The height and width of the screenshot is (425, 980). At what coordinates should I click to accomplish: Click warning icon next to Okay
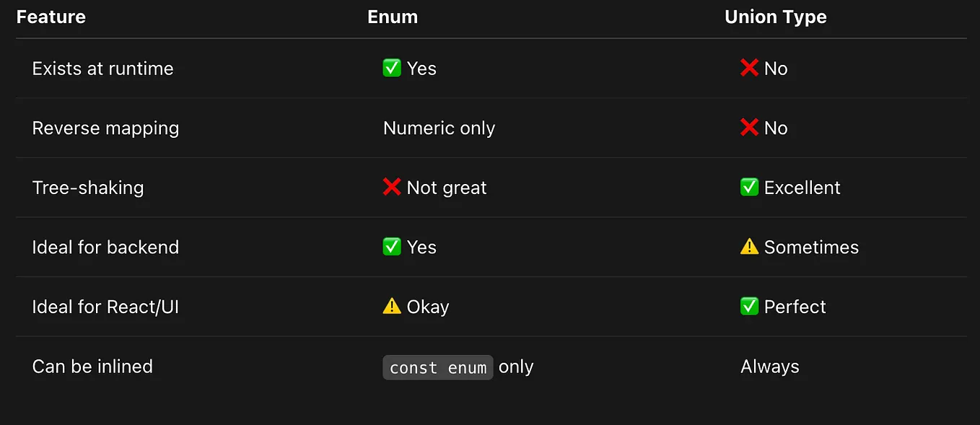point(392,306)
